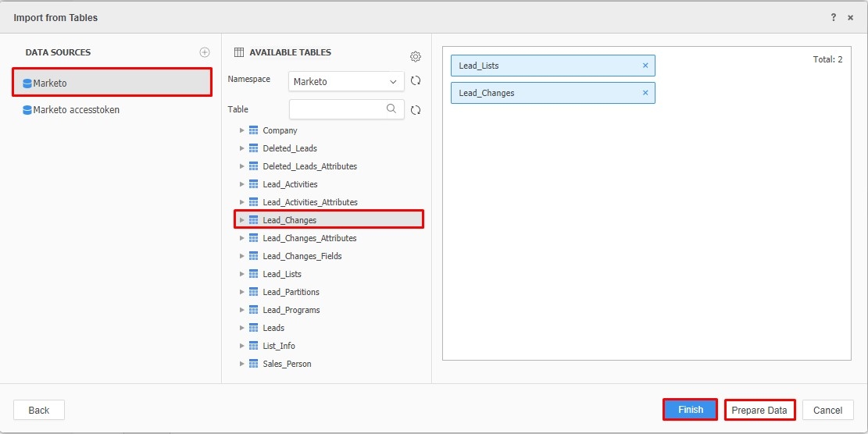This screenshot has width=868, height=434.
Task: Expand the Deleted_Leads table
Action: point(242,148)
